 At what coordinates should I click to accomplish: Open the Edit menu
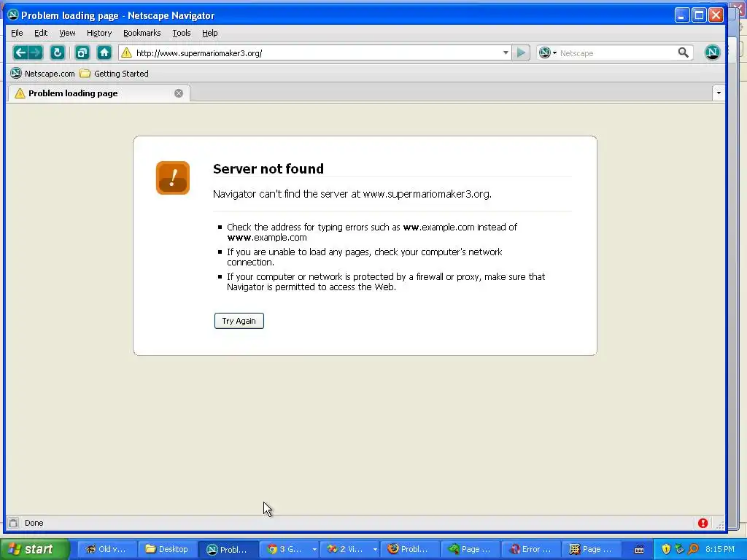[x=41, y=33]
